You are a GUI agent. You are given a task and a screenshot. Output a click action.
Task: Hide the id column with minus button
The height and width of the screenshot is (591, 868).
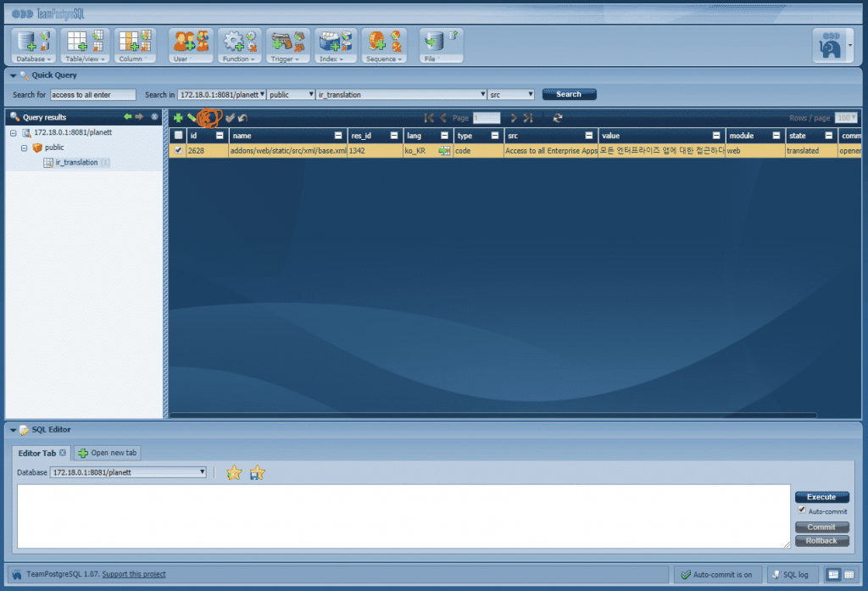(x=220, y=135)
